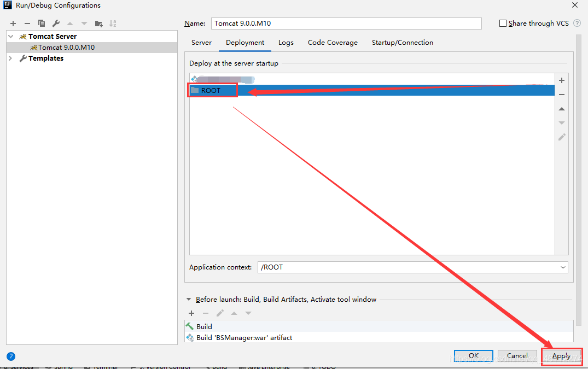
Task: Add a before launch task
Action: tap(191, 313)
